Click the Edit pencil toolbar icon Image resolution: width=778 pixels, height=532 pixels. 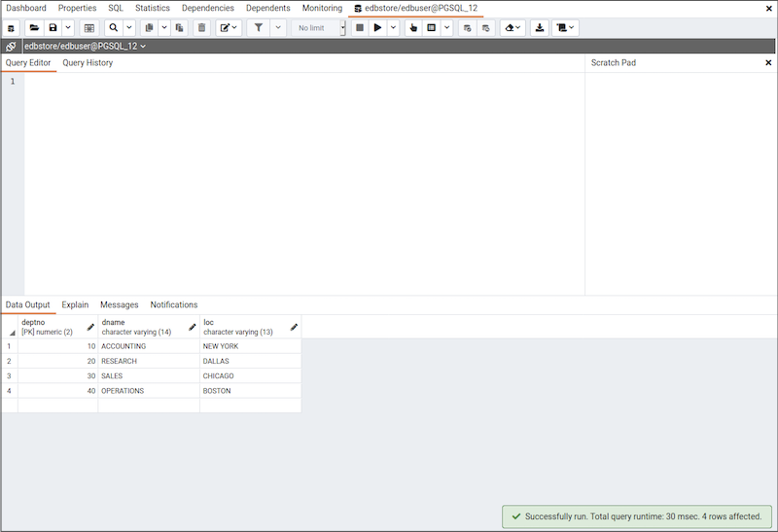[x=229, y=28]
